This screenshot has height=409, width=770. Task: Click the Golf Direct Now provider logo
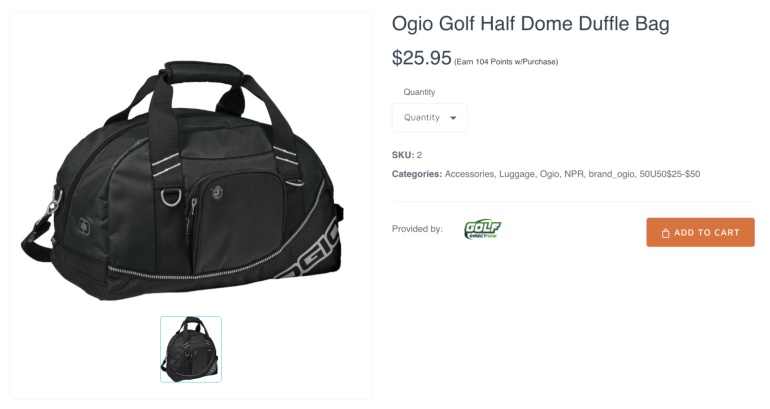pyautogui.click(x=483, y=229)
